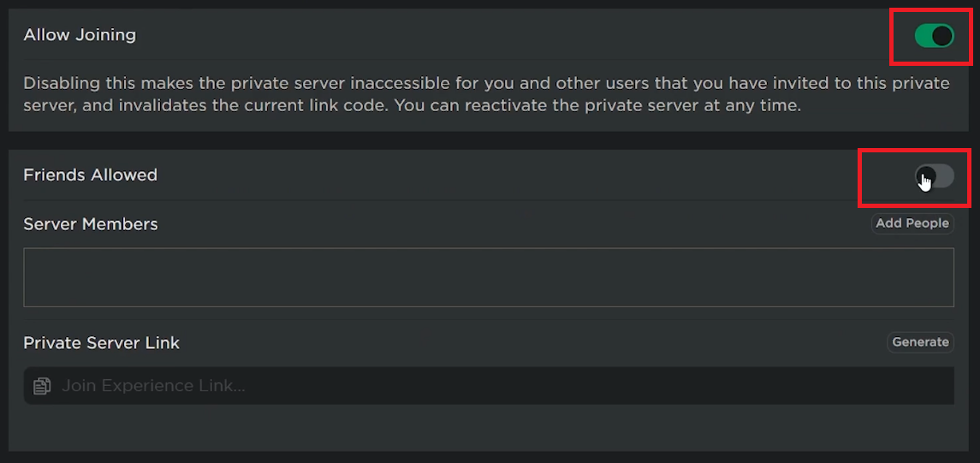Image resolution: width=980 pixels, height=463 pixels.
Task: Click the word 'Generate' beside Private Server Link
Action: pos(920,342)
